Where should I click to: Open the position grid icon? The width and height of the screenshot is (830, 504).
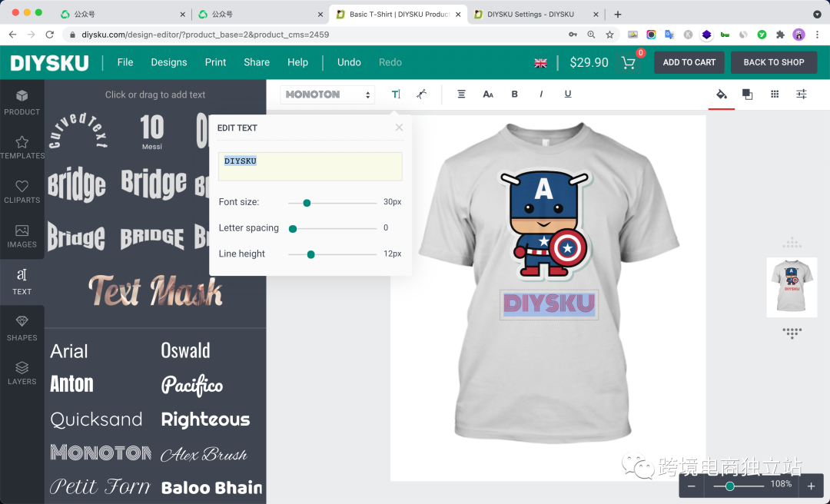[x=775, y=94]
